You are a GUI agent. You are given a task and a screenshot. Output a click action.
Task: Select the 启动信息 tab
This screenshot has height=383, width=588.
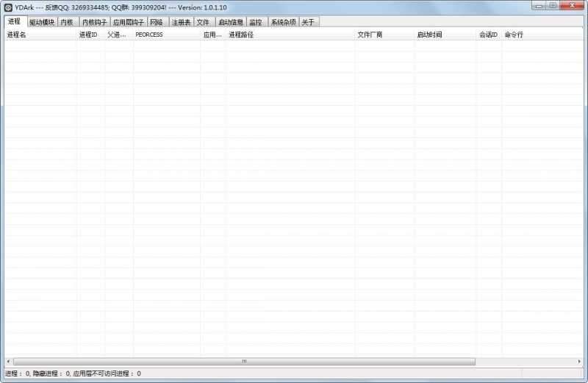pos(230,22)
